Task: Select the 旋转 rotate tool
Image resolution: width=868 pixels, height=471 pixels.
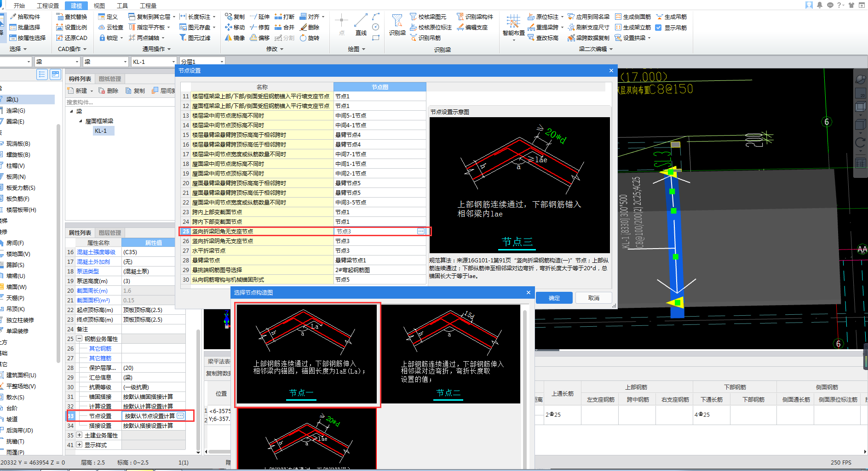Action: point(310,38)
